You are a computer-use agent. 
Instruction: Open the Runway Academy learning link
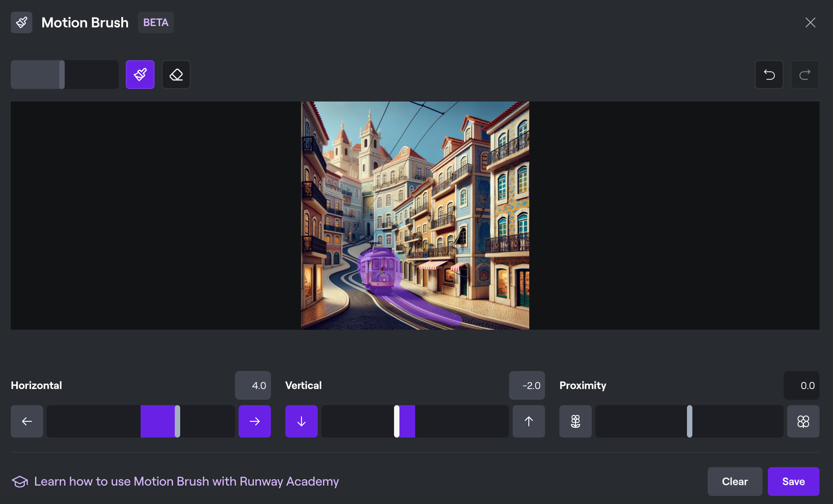[x=186, y=482]
